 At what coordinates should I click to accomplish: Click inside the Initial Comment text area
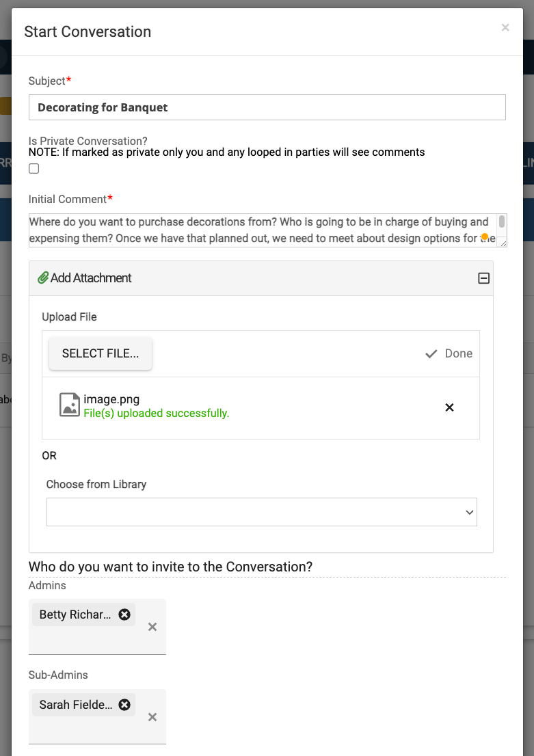click(260, 230)
